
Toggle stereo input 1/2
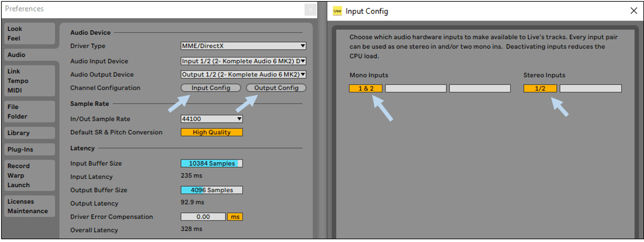pyautogui.click(x=540, y=88)
